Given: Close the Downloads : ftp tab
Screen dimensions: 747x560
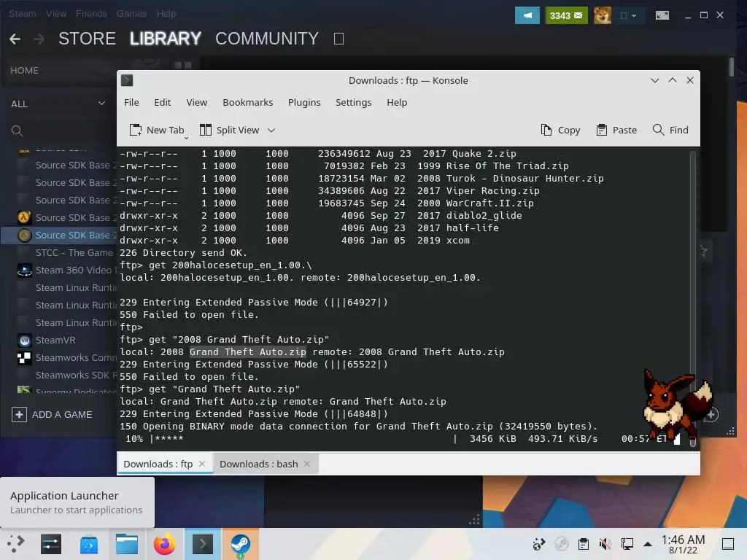Looking at the screenshot, I should [x=202, y=464].
